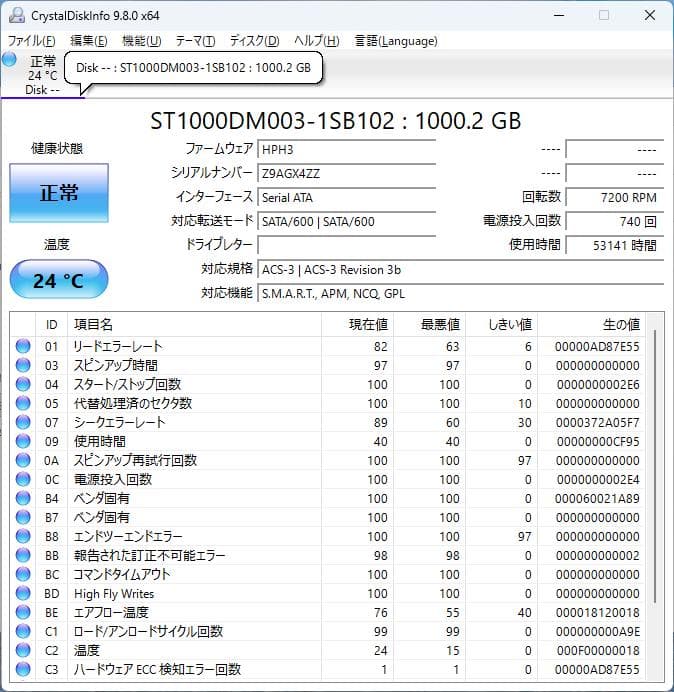
Task: Click status orb for ID 03 spin-up time
Action: (x=23, y=365)
